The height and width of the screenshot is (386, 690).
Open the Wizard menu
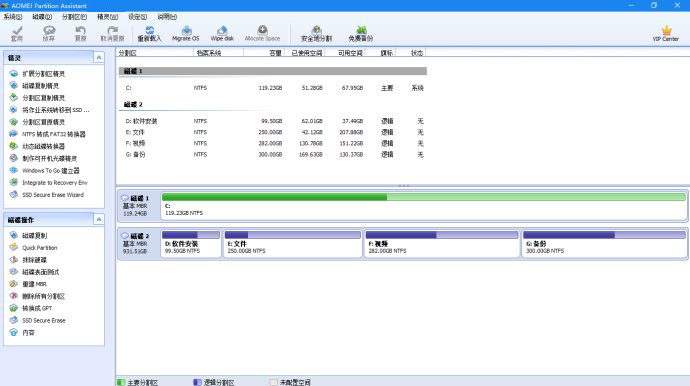[107, 17]
